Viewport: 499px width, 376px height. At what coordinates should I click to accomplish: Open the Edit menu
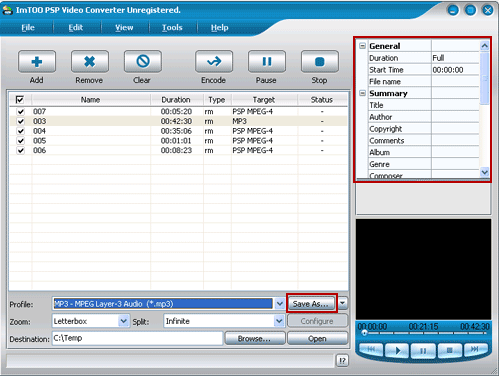pos(76,28)
